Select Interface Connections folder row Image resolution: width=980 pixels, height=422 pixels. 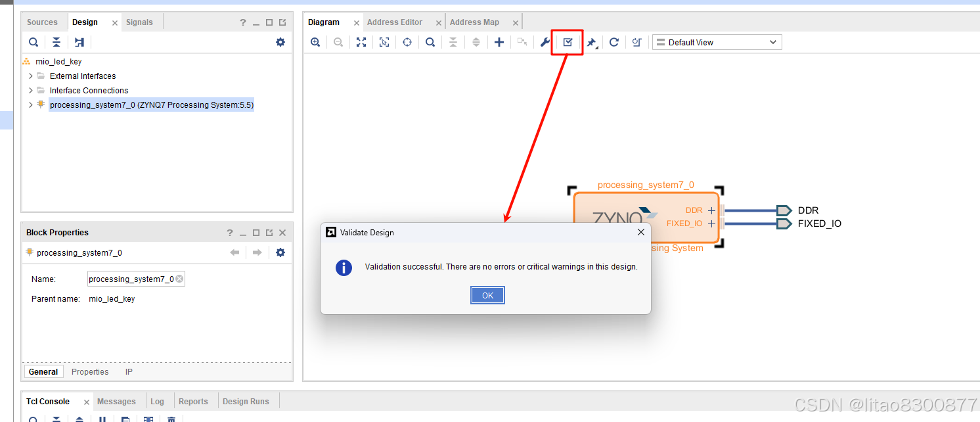(x=89, y=91)
